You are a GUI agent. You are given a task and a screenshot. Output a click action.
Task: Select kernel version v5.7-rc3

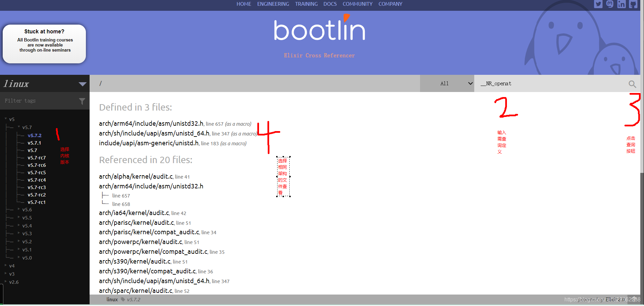pyautogui.click(x=37, y=187)
